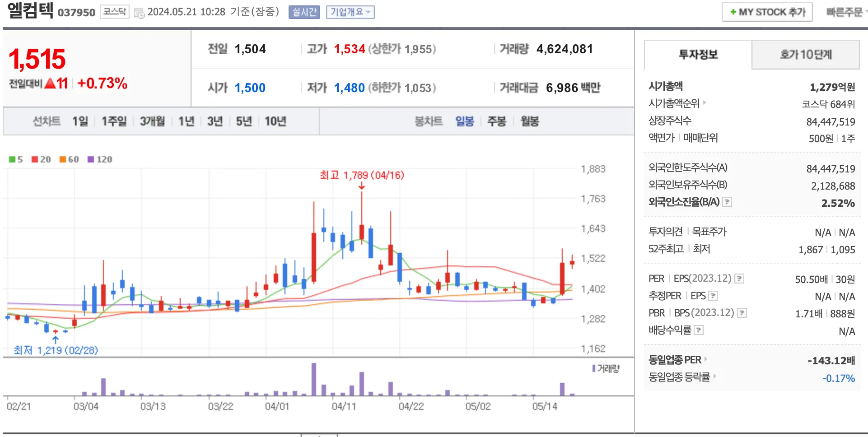Open the 빠른주문 dropdown
Screen dimensions: 868x437
click(x=847, y=12)
